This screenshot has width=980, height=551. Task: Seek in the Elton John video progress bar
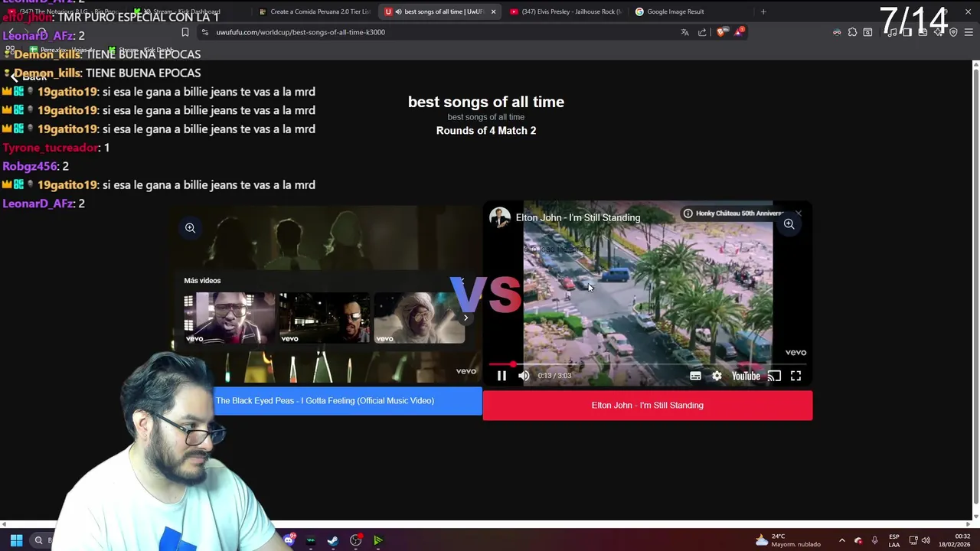[x=648, y=364]
